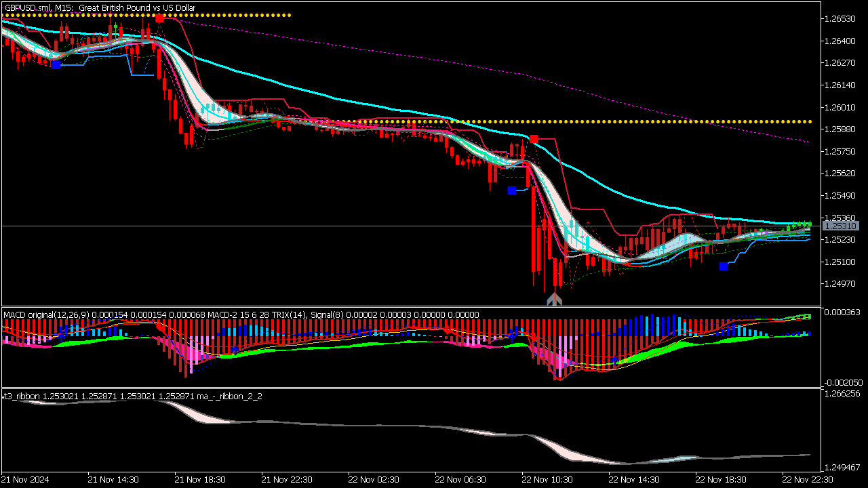Click the 1.25750 price axis label

click(x=839, y=151)
